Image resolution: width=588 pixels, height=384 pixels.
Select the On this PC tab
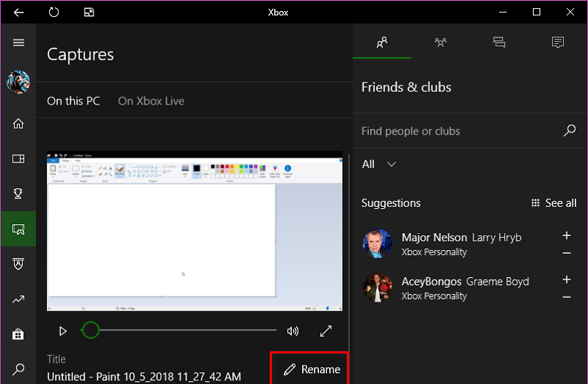73,101
